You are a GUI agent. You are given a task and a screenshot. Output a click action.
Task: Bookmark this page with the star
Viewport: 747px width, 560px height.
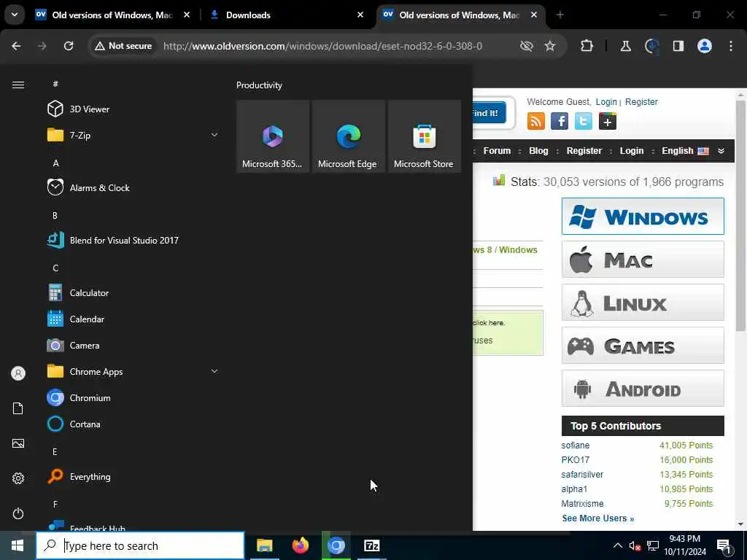tap(550, 46)
